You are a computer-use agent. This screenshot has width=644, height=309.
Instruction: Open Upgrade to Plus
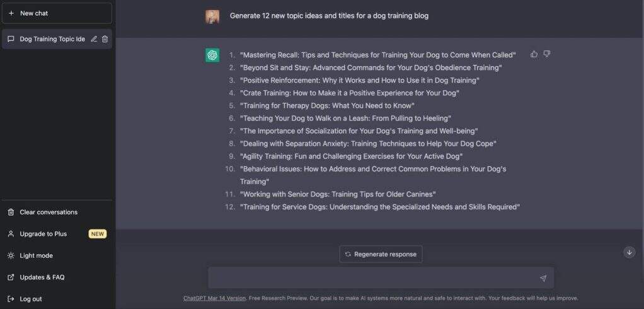point(43,234)
